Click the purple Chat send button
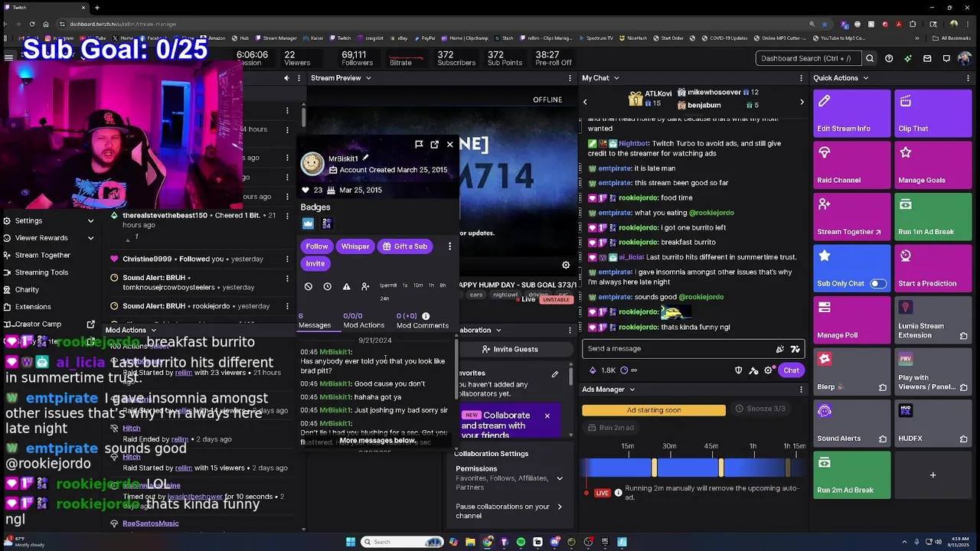This screenshot has height=551, width=980. click(791, 370)
